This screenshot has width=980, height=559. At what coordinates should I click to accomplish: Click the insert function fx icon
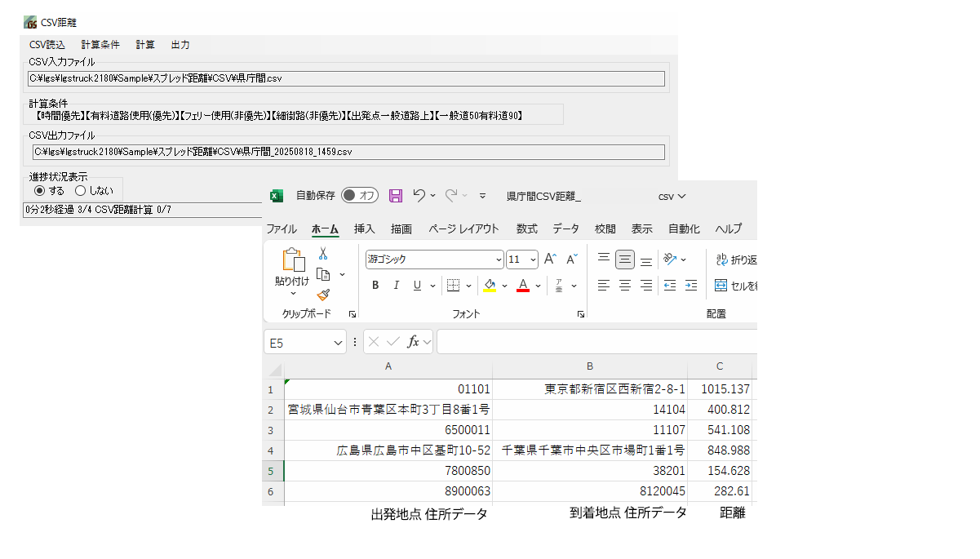pos(414,343)
